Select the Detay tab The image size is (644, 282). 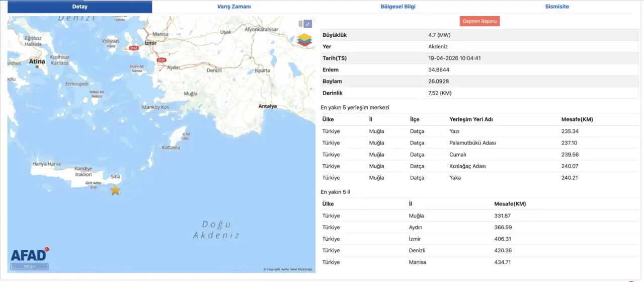pyautogui.click(x=79, y=7)
